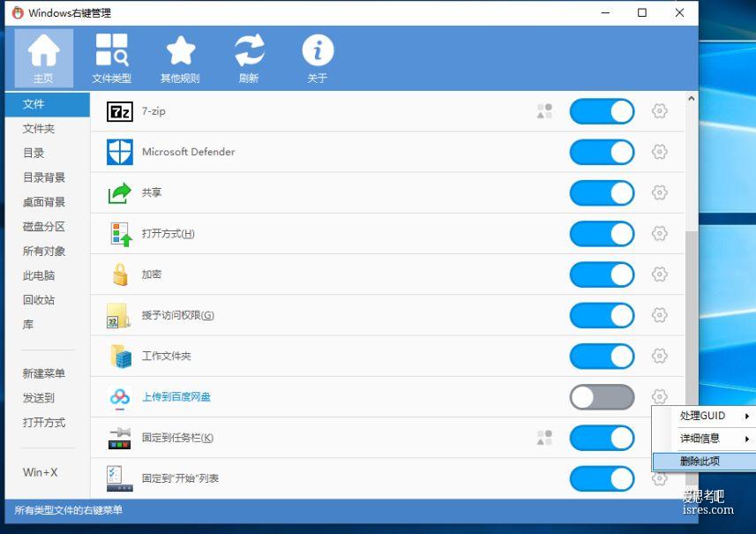
Task: Open the 主页 home toolbar icon
Action: [x=44, y=58]
